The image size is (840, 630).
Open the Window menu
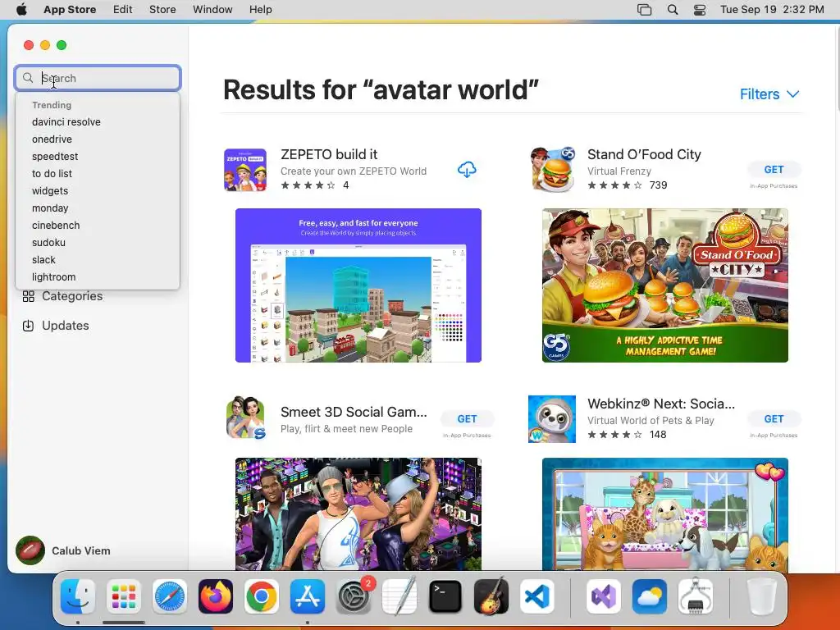coord(212,10)
